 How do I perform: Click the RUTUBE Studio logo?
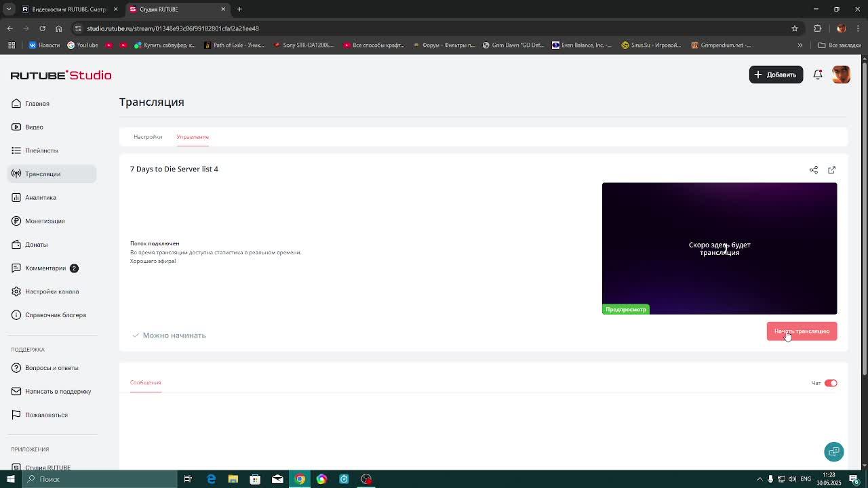click(x=61, y=75)
